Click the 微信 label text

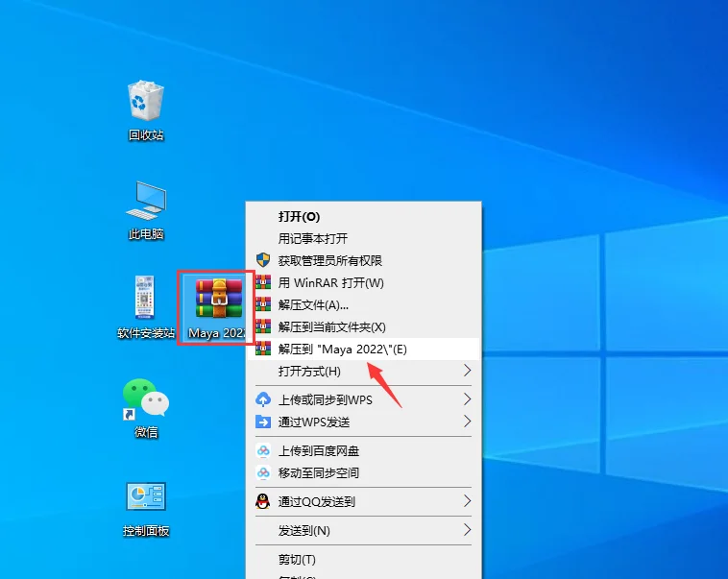tap(146, 432)
